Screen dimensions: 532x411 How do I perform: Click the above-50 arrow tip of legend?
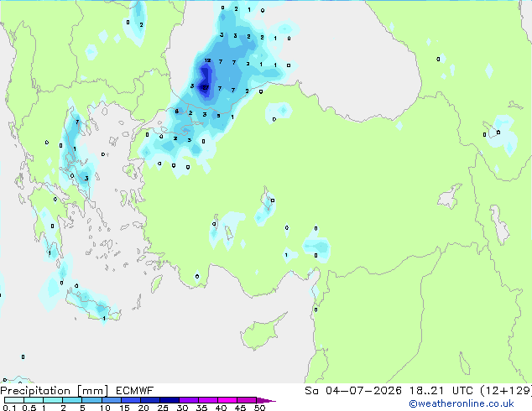click(266, 400)
